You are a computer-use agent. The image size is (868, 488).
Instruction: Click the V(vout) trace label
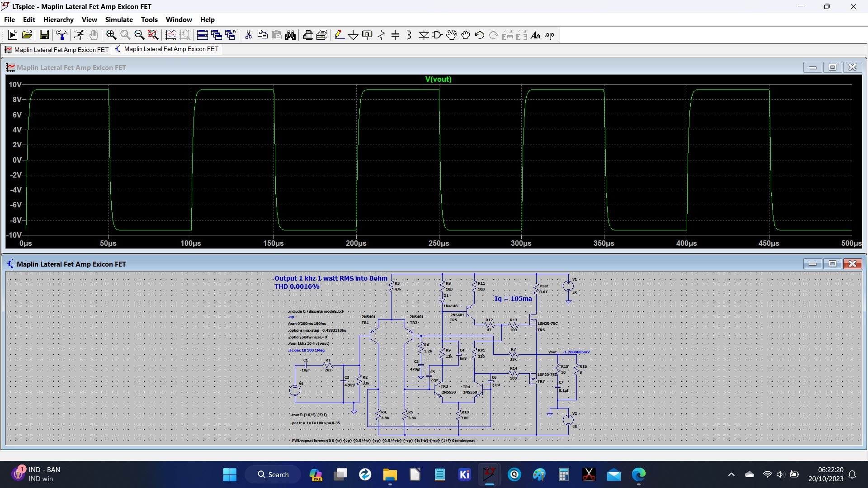[x=438, y=80]
